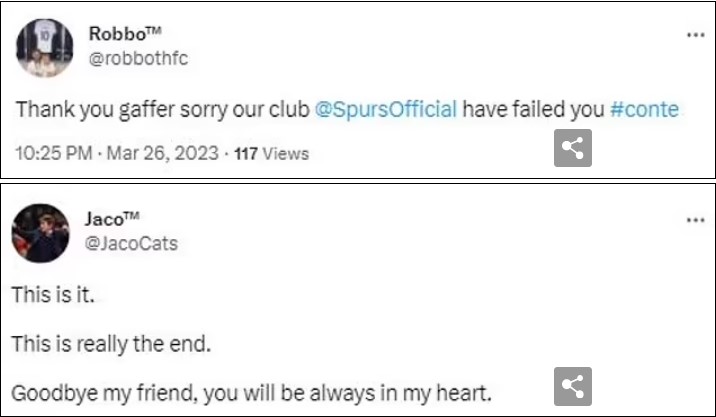Viewport: 716px width, 417px height.
Task: Open the @SpursOfficial mention link
Action: pyautogui.click(x=386, y=109)
